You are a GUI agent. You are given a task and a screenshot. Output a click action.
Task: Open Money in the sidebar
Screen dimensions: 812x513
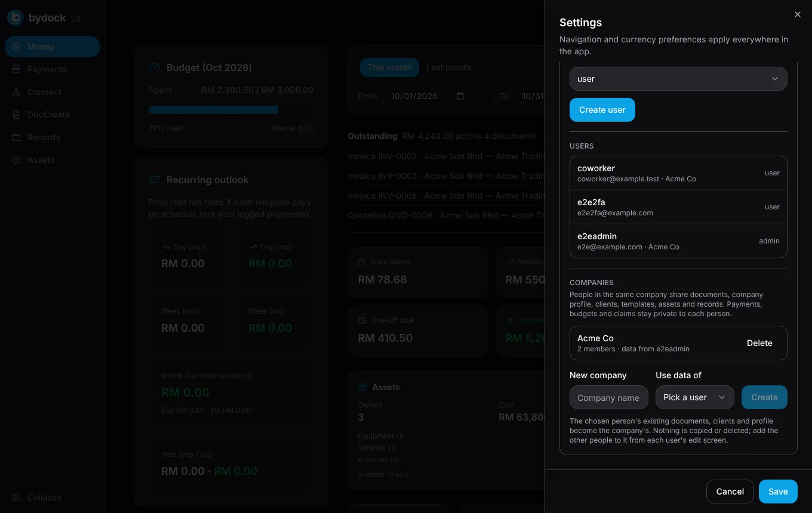point(52,47)
